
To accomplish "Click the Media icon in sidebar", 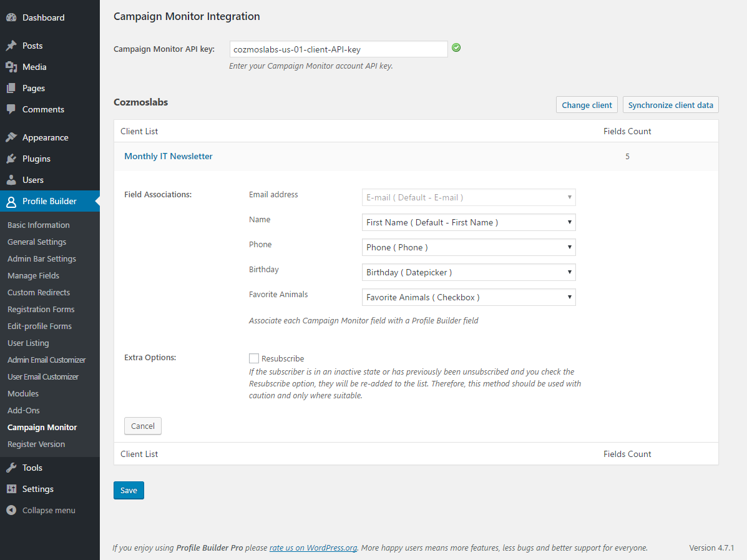I will click(x=11, y=67).
